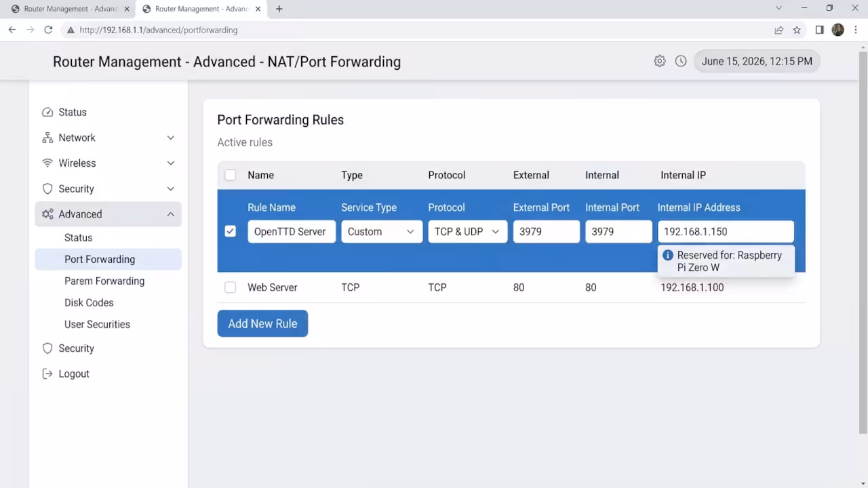Image resolution: width=868 pixels, height=488 pixels.
Task: Click the Internal Port 3979 field
Action: (618, 232)
